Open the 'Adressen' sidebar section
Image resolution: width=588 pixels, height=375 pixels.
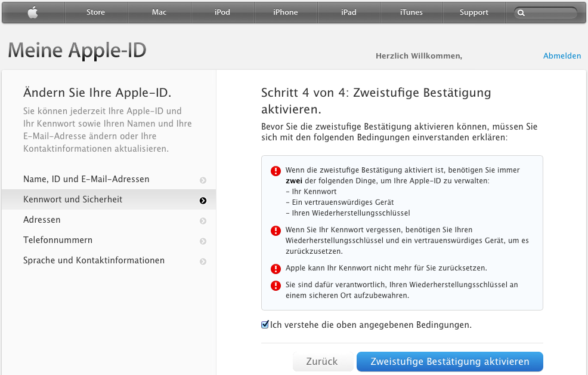coord(109,220)
